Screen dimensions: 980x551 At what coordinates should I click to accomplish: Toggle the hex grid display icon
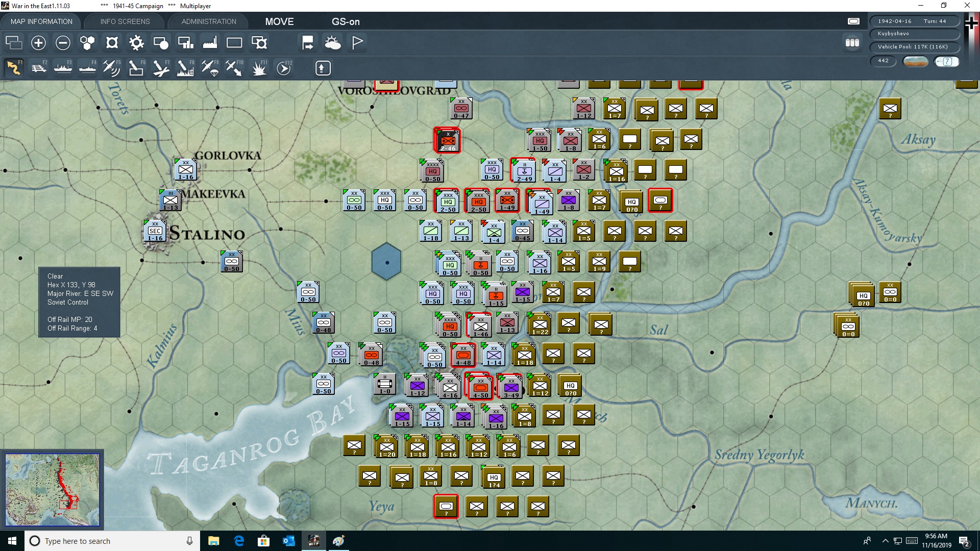[87, 43]
